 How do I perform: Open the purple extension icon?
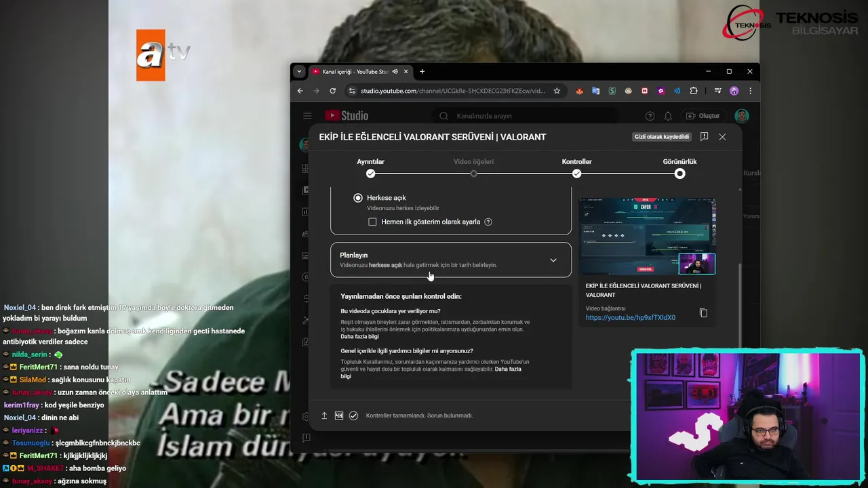point(660,91)
